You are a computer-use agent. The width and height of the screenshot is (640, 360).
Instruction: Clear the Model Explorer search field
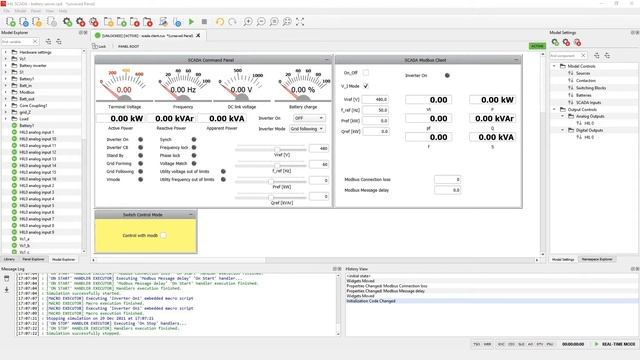[x=35, y=42]
